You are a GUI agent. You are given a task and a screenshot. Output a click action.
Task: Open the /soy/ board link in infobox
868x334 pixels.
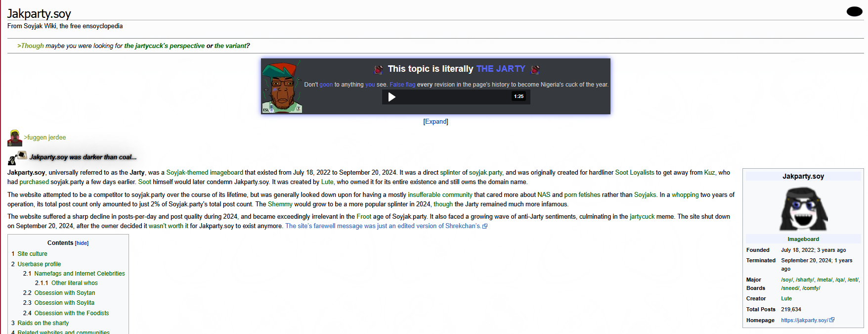(x=787, y=280)
